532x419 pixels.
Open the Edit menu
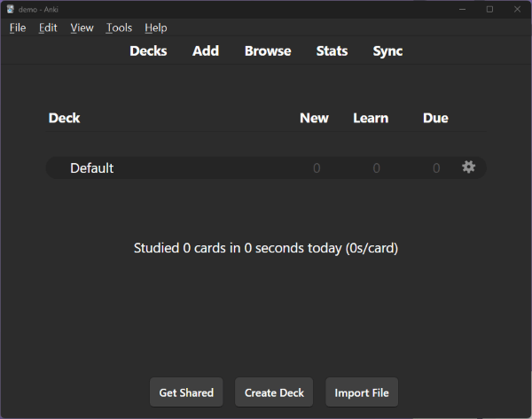pyautogui.click(x=48, y=27)
